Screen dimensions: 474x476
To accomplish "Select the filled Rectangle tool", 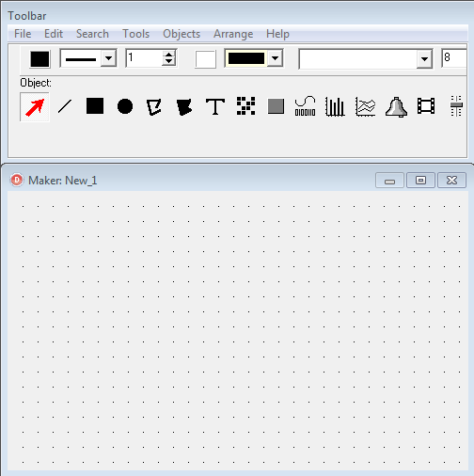I will point(95,106).
